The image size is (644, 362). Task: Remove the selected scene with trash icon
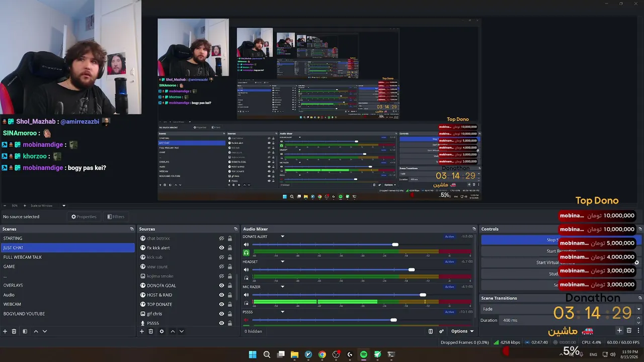point(14,331)
